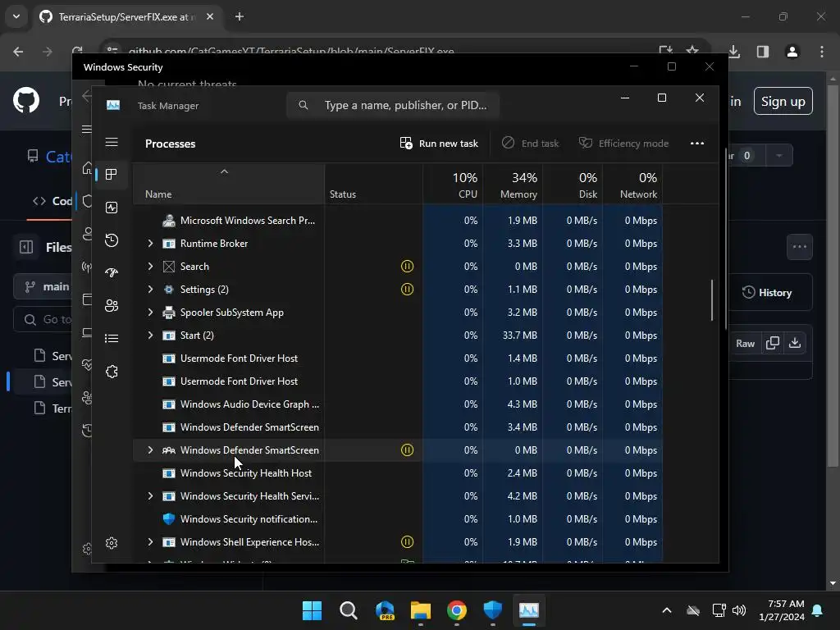840x630 pixels.
Task: Select the Windows Security Health Host process
Action: [398, 473]
